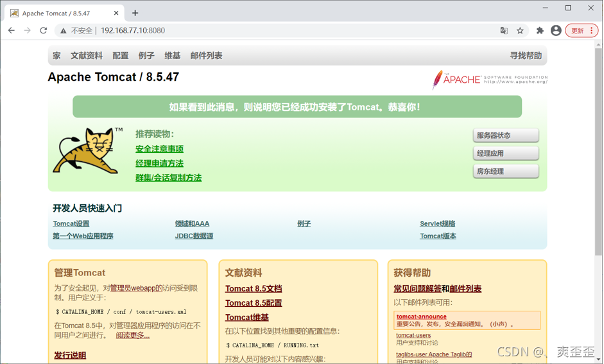
Task: Open the Chrome three-dot menu
Action: coord(592,31)
